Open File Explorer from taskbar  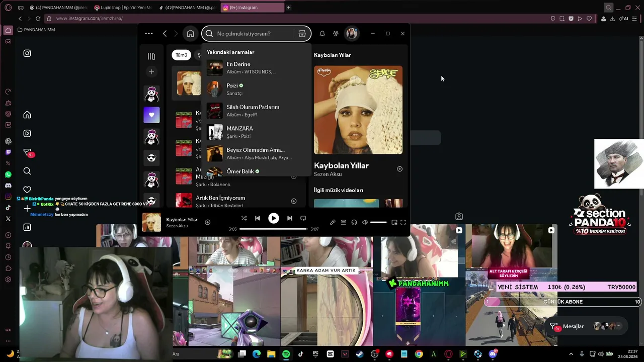pyautogui.click(x=271, y=354)
